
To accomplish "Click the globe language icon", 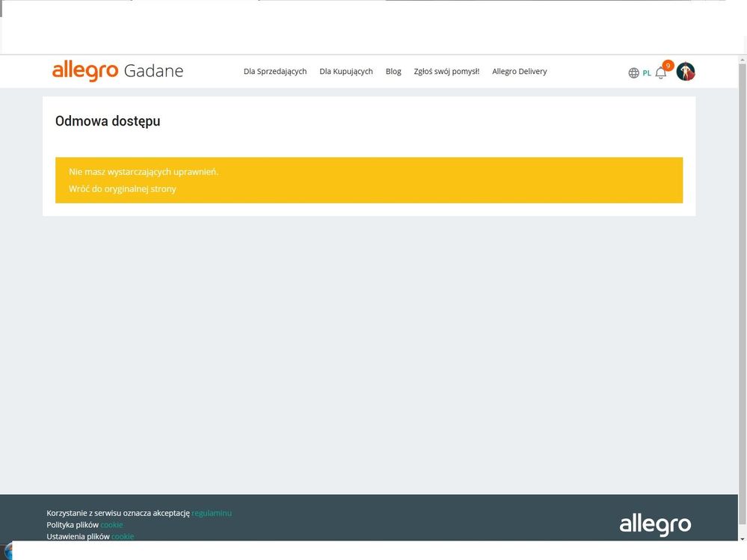I will coord(633,73).
